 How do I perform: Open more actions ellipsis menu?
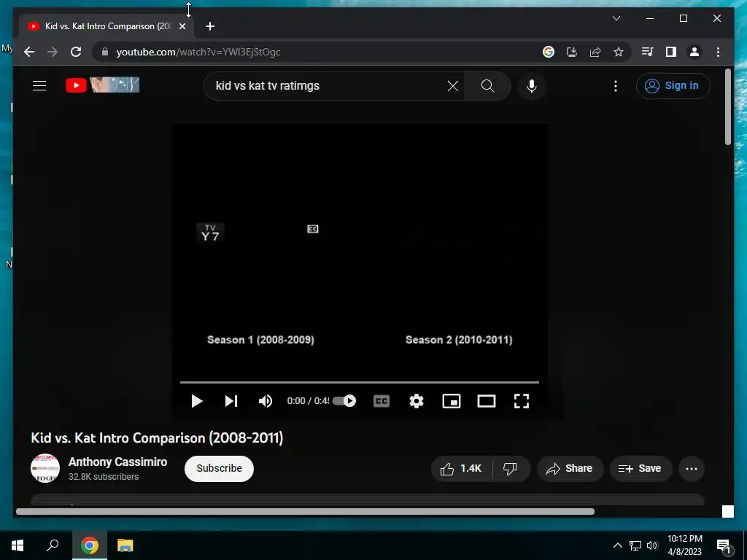click(x=692, y=469)
